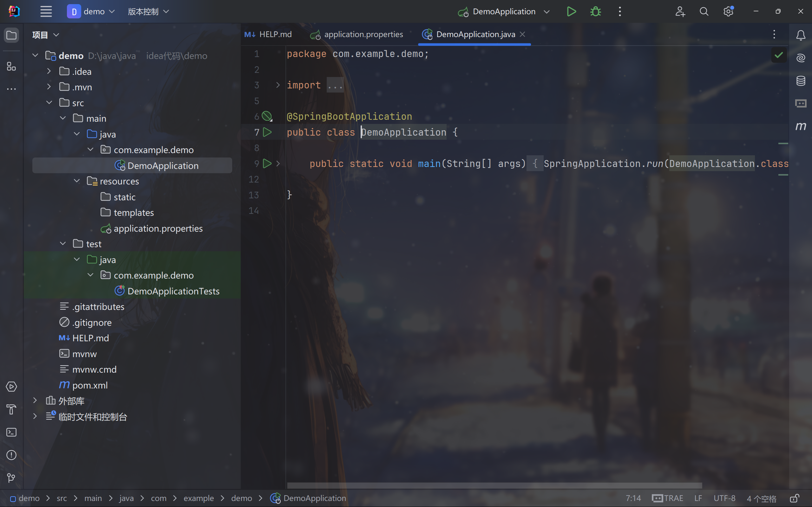Open the Database tool window
The image size is (812, 507).
pyautogui.click(x=801, y=81)
